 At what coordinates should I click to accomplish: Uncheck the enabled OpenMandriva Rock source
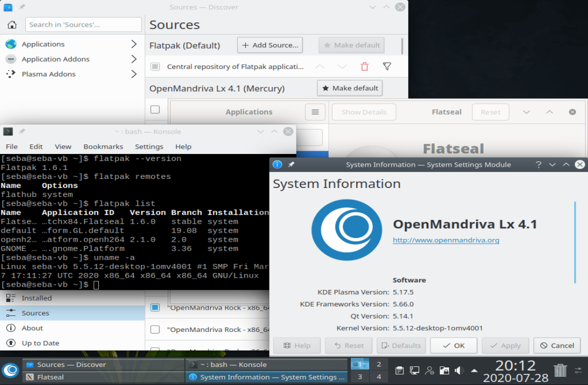pos(155,307)
